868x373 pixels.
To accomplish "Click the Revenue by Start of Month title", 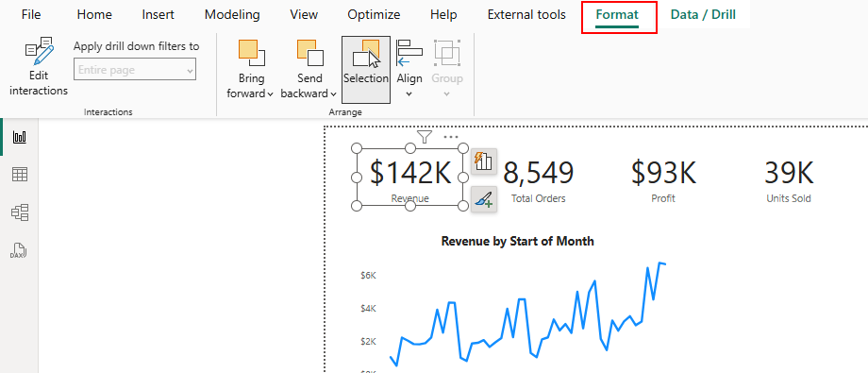I will [x=518, y=241].
